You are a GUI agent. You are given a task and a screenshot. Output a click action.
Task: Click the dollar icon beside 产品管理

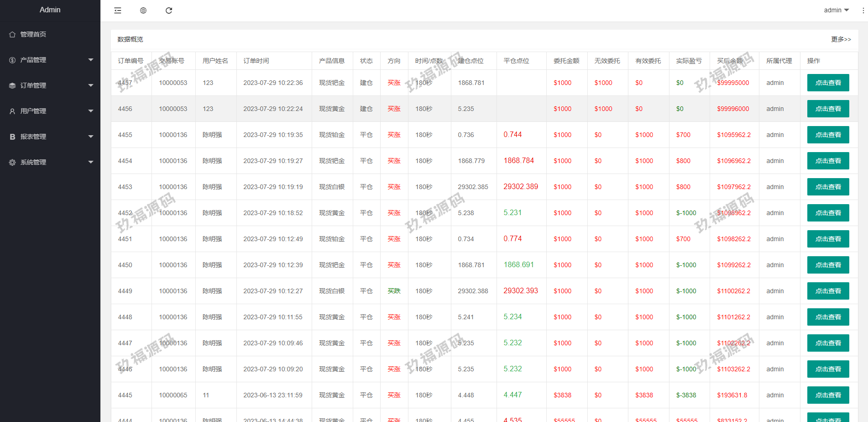pos(12,60)
